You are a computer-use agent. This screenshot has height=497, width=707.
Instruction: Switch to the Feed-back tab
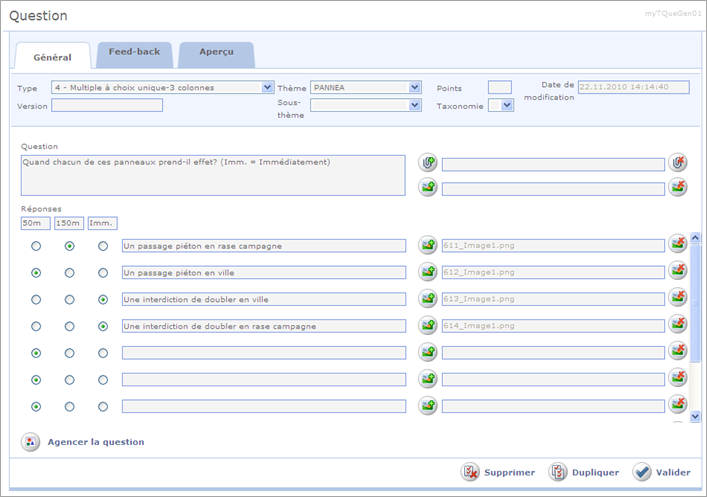pyautogui.click(x=134, y=52)
